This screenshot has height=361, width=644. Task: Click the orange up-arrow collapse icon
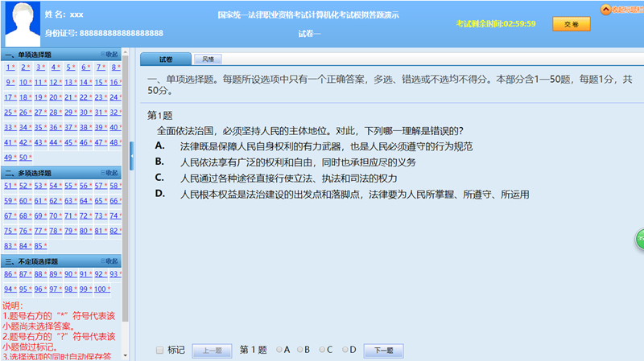pos(606,10)
